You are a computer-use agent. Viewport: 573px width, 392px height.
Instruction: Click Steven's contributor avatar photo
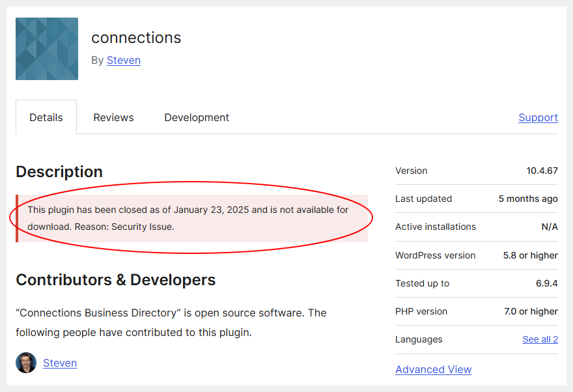[x=26, y=363]
